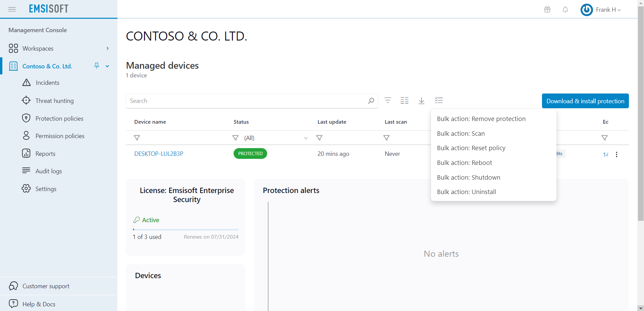Click the Permission policies person icon
644x311 pixels.
pyautogui.click(x=26, y=135)
